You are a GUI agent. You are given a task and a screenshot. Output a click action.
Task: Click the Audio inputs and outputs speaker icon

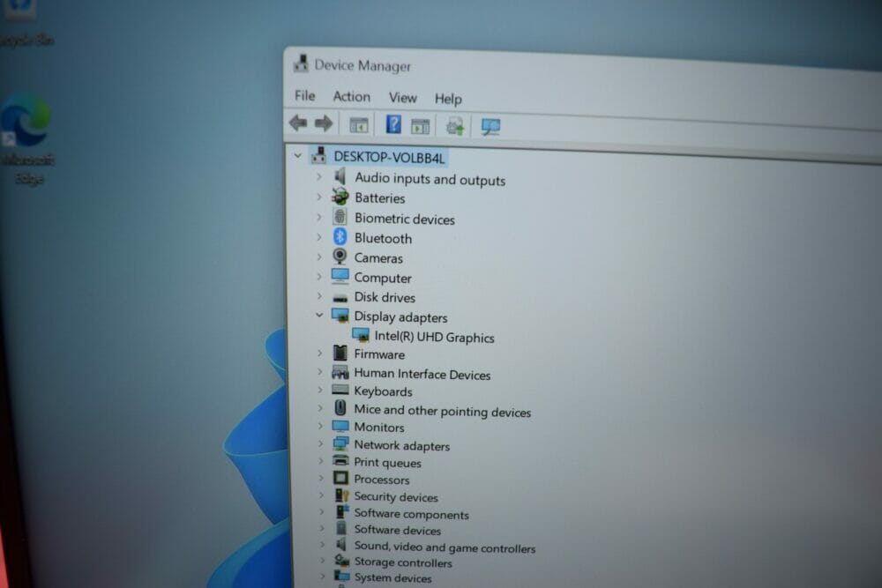tap(340, 176)
